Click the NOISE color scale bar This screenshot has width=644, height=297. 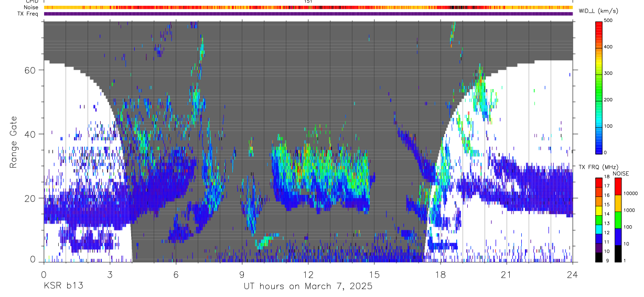pyautogui.click(x=618, y=219)
